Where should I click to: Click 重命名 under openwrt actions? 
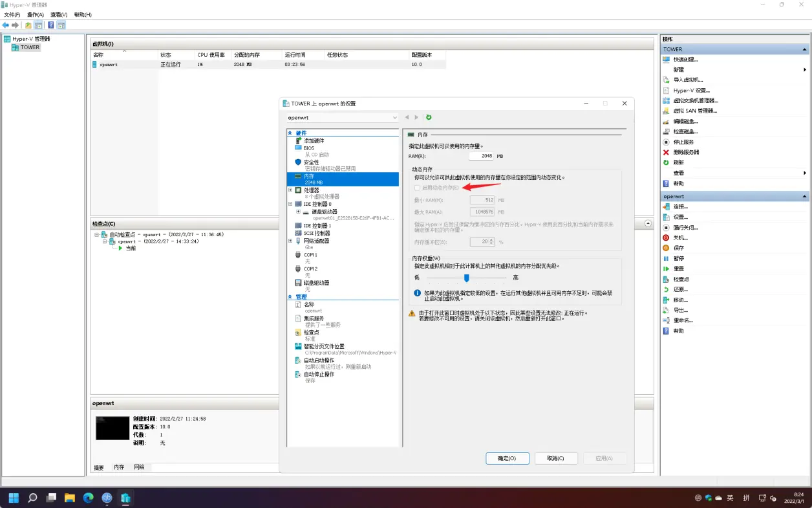click(683, 320)
